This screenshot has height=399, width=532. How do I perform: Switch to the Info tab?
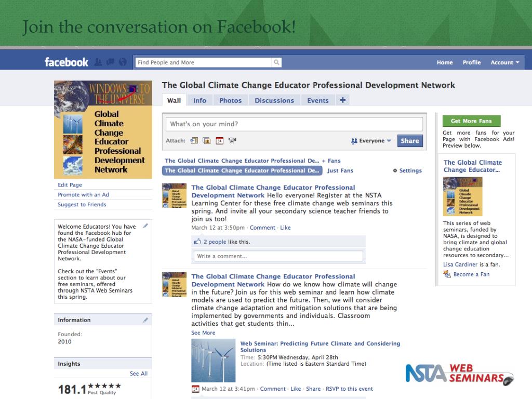[200, 100]
